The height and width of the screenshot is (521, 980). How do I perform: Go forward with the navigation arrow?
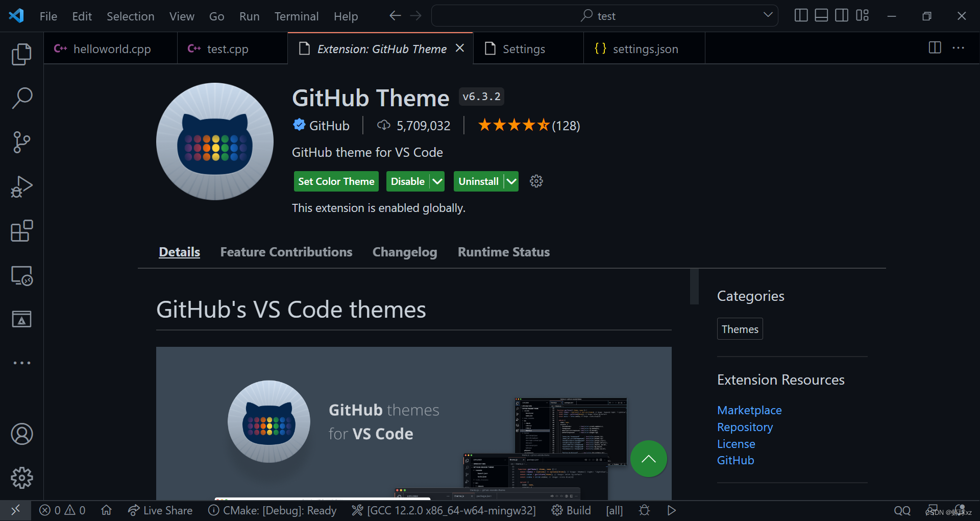point(416,16)
